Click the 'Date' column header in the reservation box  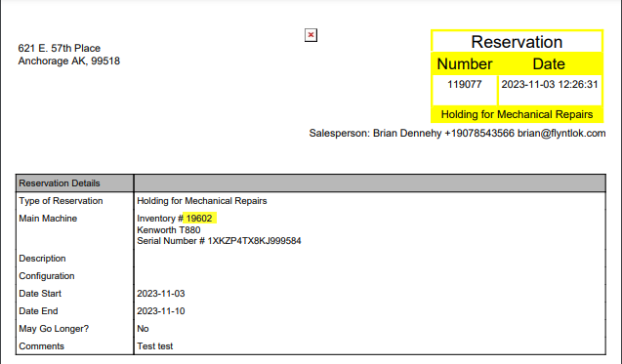coord(549,63)
